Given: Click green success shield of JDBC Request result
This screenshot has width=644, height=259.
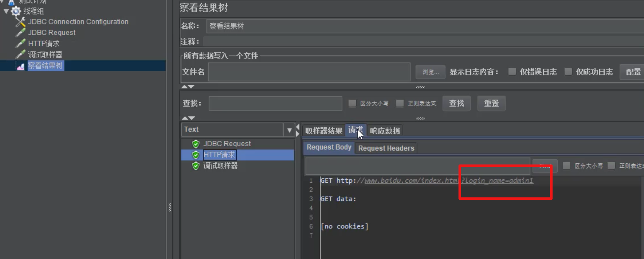Looking at the screenshot, I should pos(196,144).
